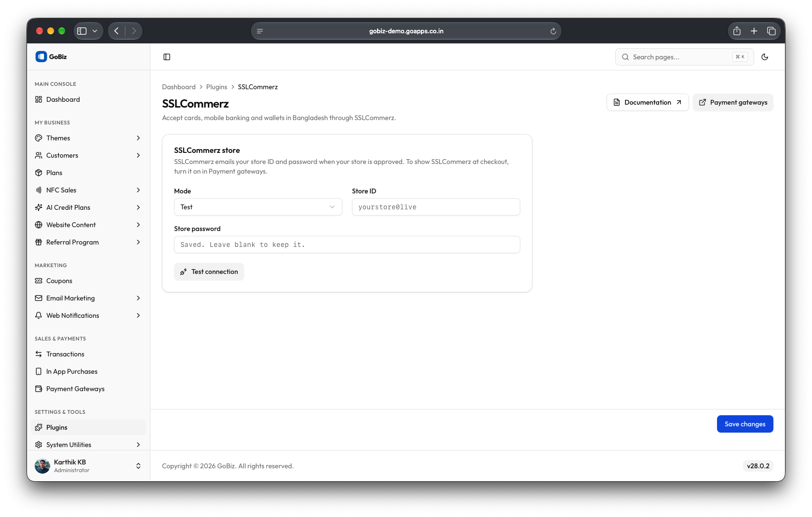
Task: Open Safari reader/page menu icon in address bar
Action: pos(260,31)
